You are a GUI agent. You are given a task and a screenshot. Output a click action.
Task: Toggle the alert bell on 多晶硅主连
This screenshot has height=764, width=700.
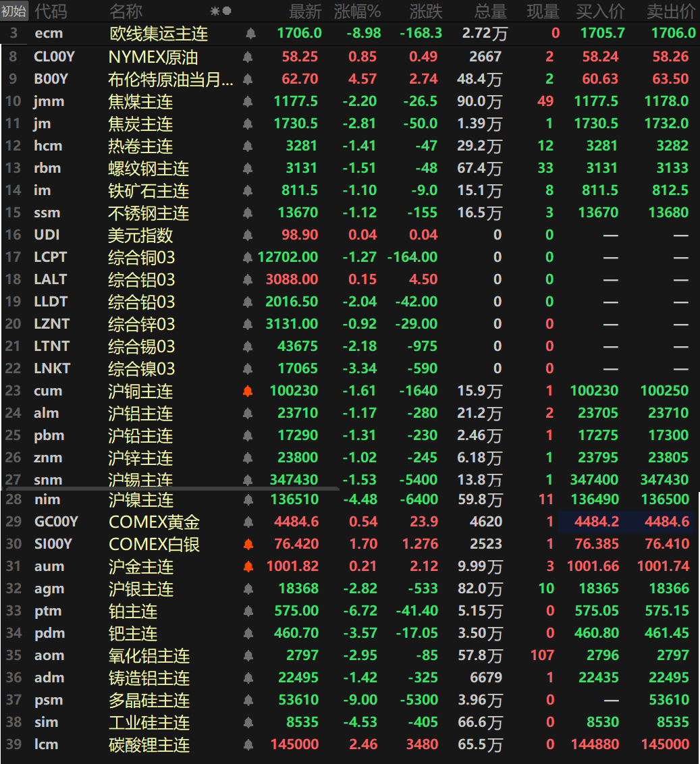tap(248, 700)
